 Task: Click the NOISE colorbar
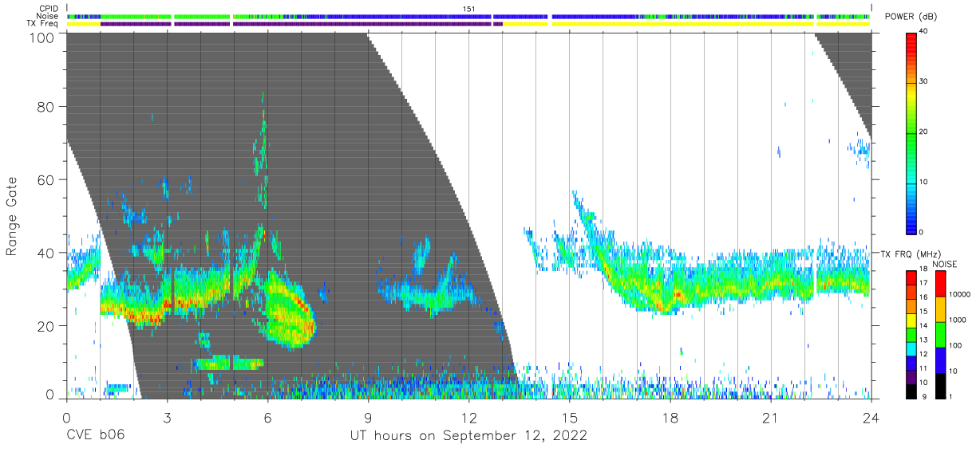[940, 333]
